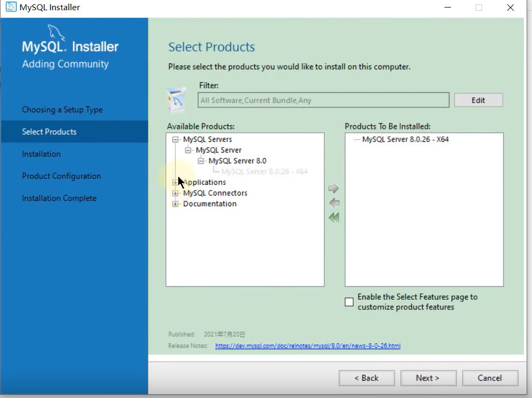This screenshot has height=398, width=532.
Task: Click the Edit filter button
Action: (478, 100)
